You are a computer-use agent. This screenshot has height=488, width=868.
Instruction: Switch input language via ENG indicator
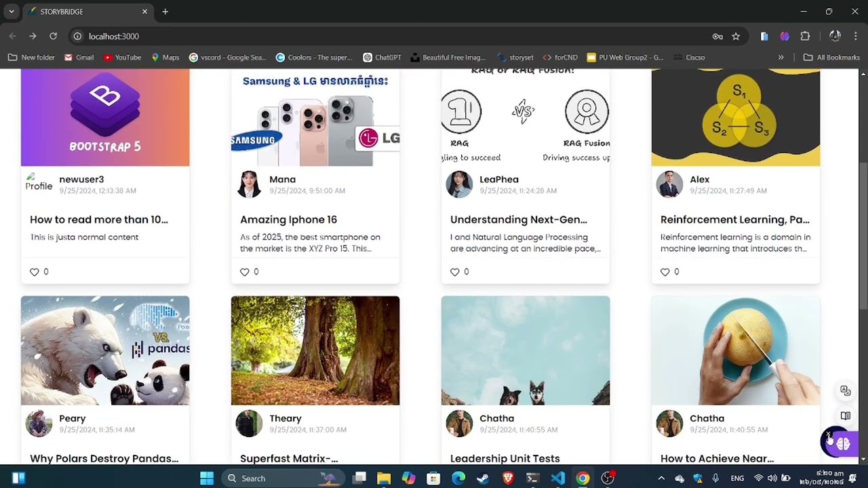pos(737,479)
